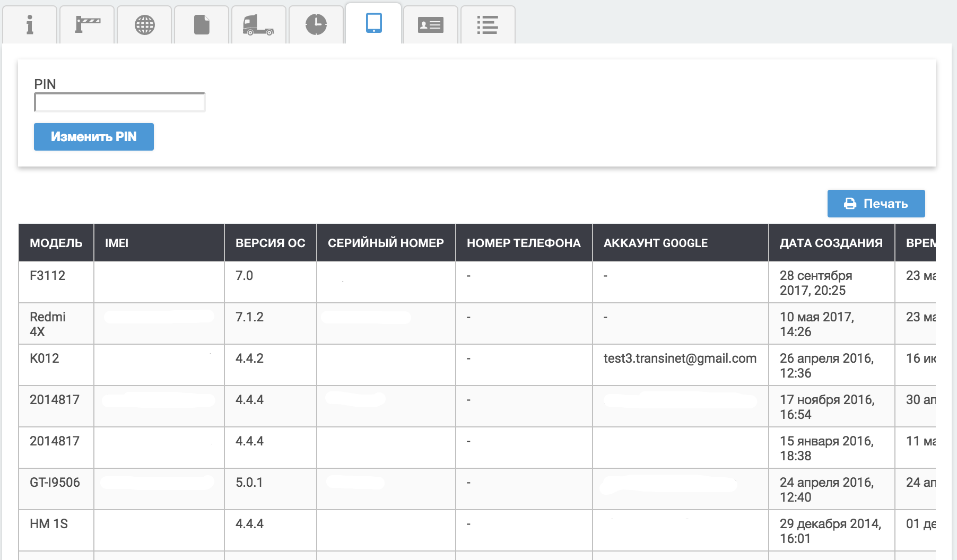Open the barrier gate tab icon
This screenshot has height=560, width=957.
[x=87, y=25]
